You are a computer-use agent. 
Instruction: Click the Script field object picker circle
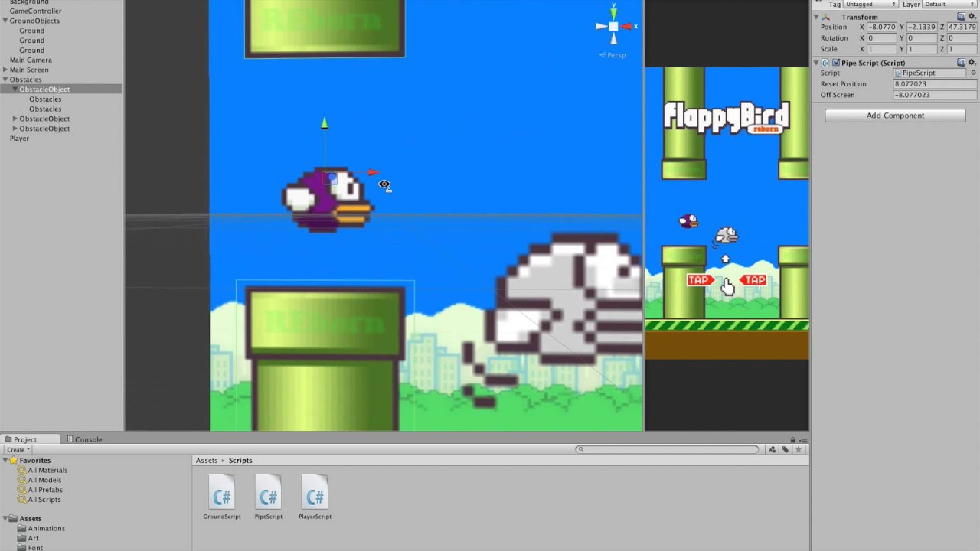[x=973, y=73]
